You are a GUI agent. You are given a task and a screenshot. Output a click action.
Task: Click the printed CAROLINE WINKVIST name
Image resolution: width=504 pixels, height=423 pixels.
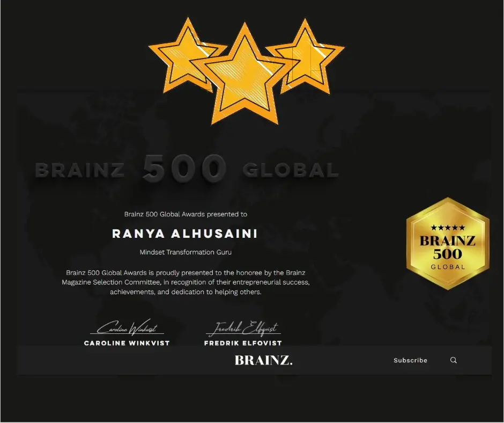coord(127,343)
